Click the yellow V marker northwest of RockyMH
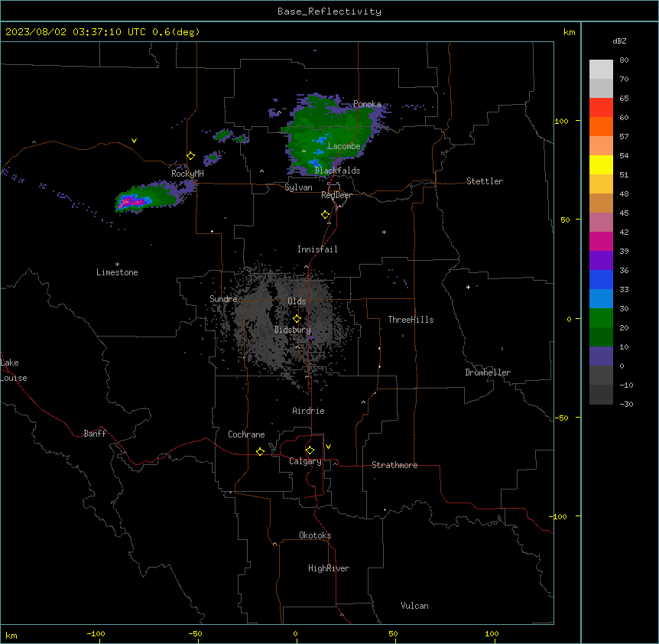This screenshot has width=659, height=644. pos(134,141)
